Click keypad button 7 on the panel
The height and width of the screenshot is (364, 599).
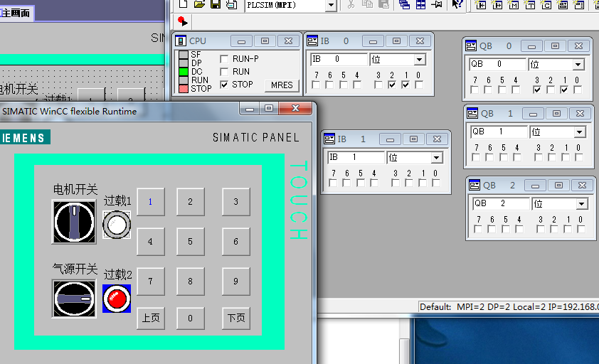(x=151, y=281)
